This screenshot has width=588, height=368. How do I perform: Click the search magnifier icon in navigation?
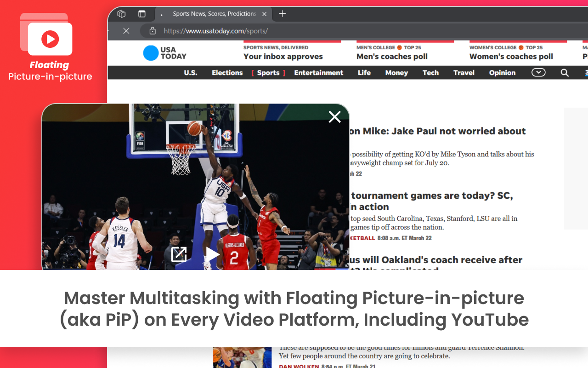[x=565, y=73]
